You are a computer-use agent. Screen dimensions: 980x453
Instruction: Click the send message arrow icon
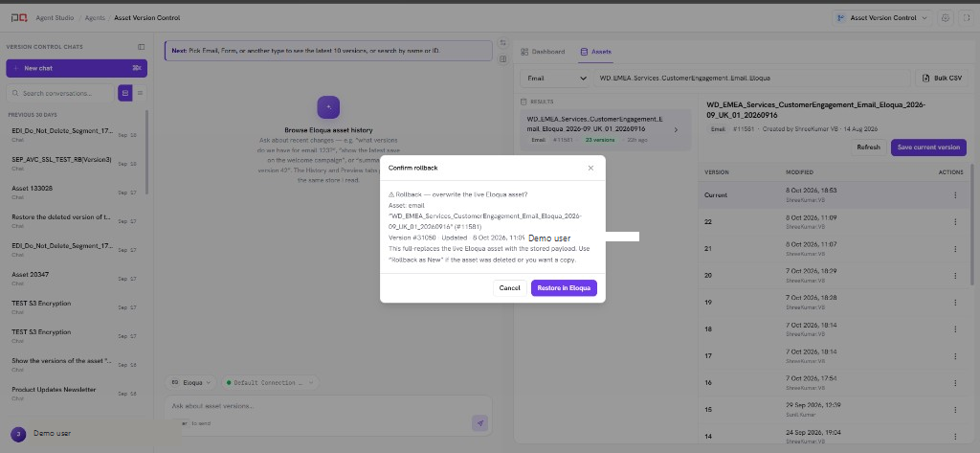(x=480, y=423)
